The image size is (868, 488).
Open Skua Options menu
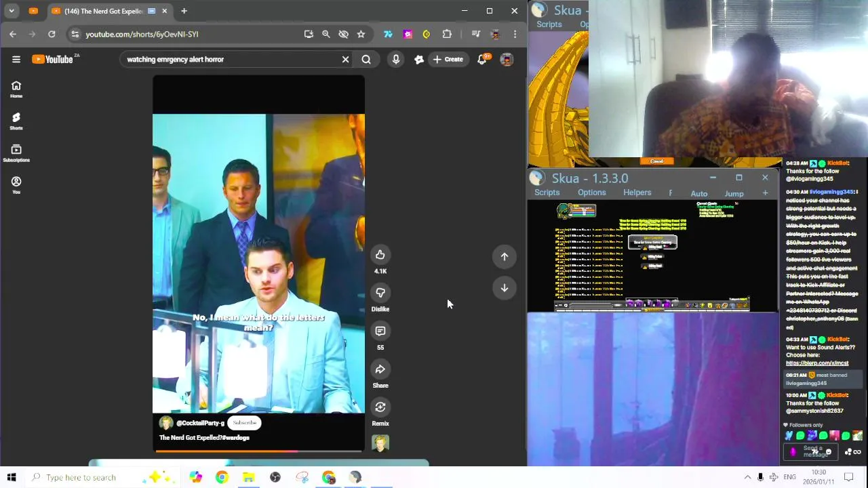[x=591, y=192]
